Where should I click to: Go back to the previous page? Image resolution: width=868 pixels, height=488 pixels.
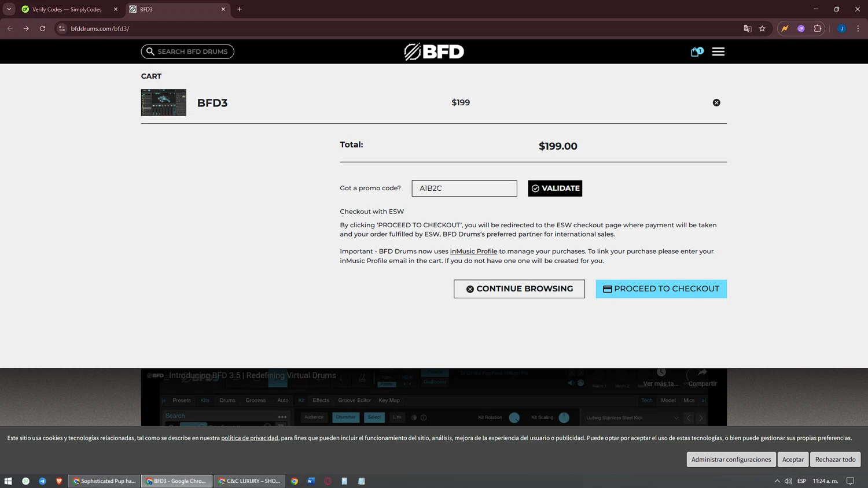(10, 28)
